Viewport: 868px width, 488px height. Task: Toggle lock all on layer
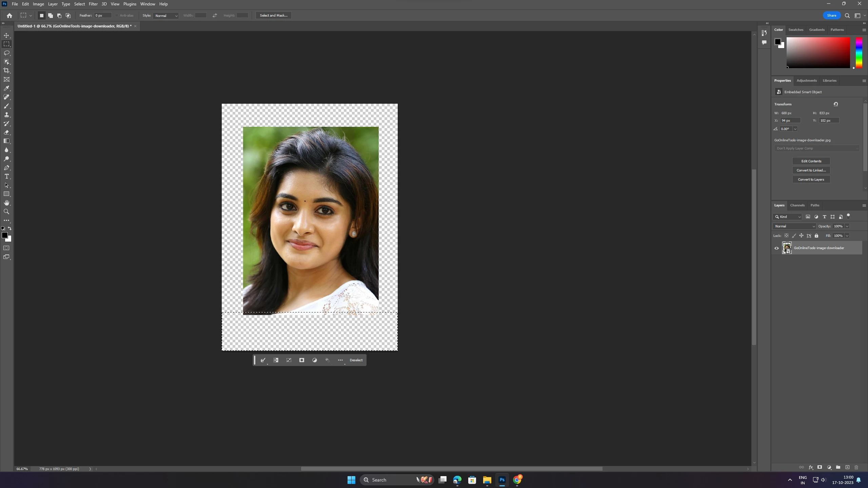[816, 236]
